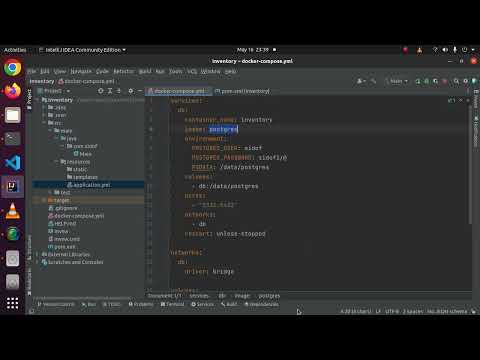The height and width of the screenshot is (360, 480).
Task: Click the locate-in-project target icon
Action: (x=101, y=91)
